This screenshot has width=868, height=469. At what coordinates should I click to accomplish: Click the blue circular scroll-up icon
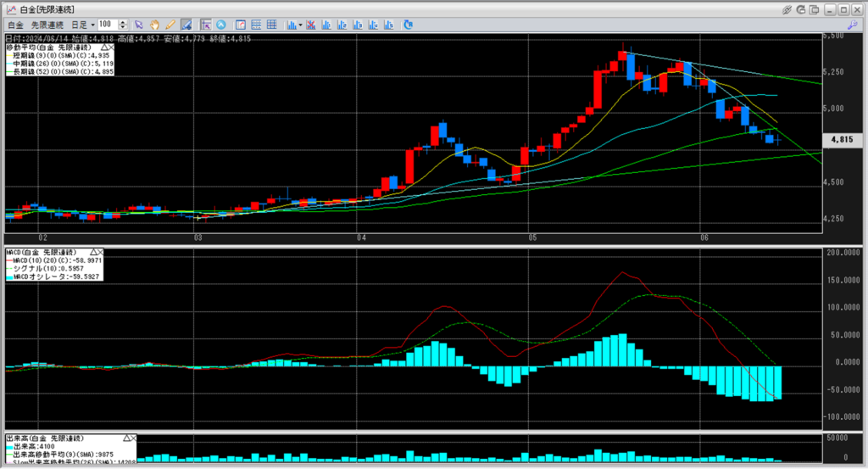coord(221,25)
